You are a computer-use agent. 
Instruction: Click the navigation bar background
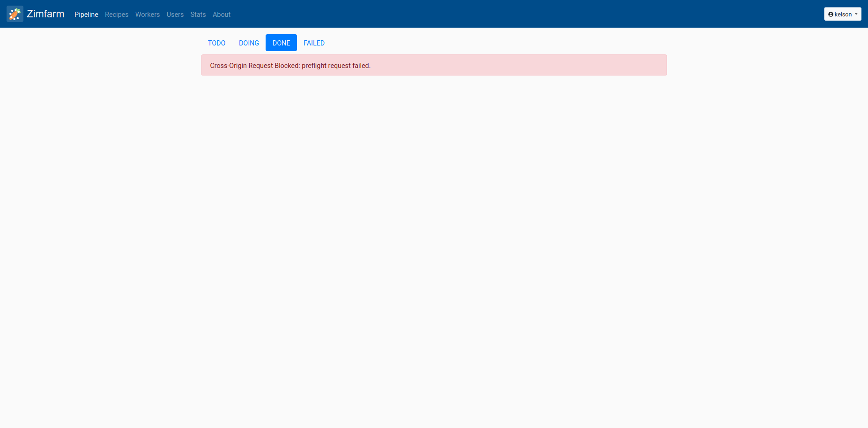[422, 14]
